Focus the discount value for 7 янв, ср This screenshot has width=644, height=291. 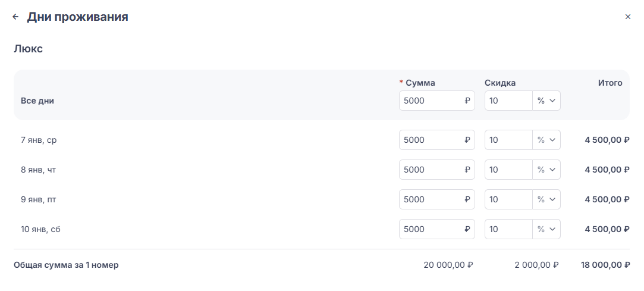pyautogui.click(x=508, y=140)
